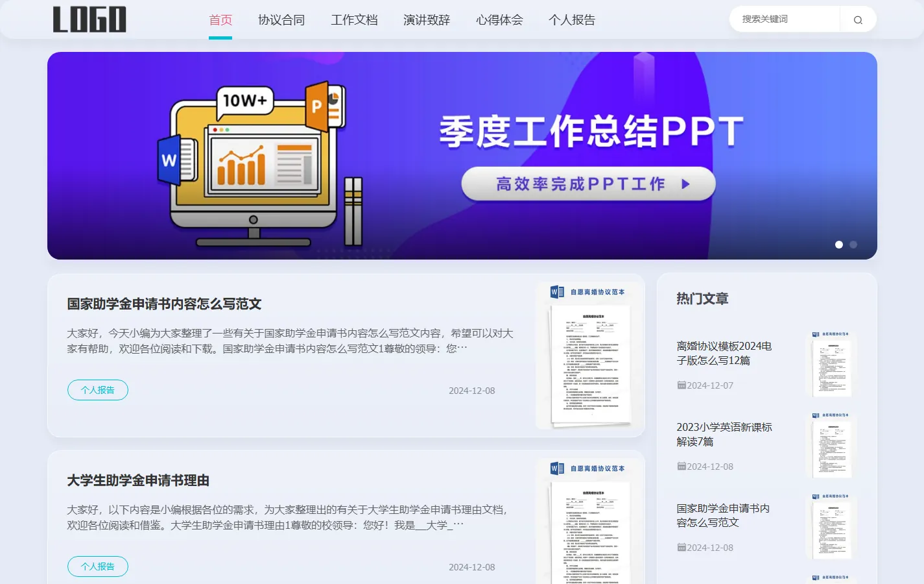Open the 协议合同 navigation tab
This screenshot has width=924, height=584.
click(281, 19)
